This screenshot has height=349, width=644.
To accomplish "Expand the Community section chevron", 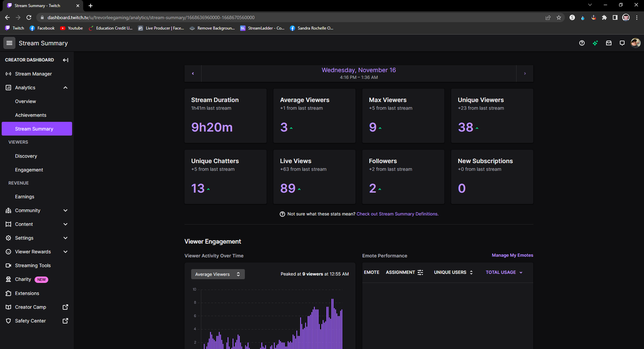I will coord(65,210).
